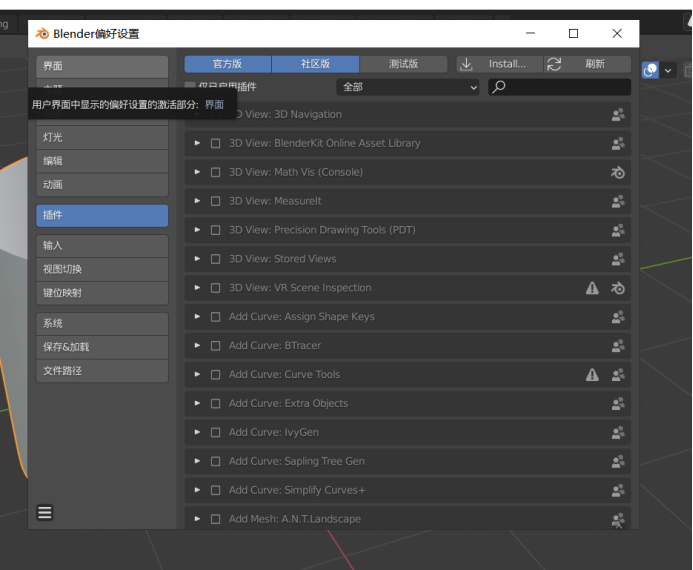Open the 视图切换 section
693x570 pixels.
click(x=102, y=270)
